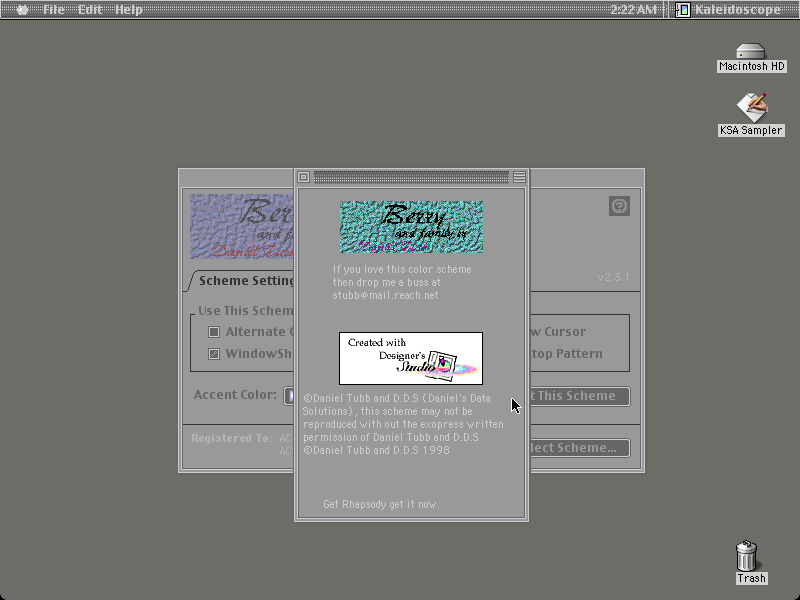Click the Cursor option label in Kaleidoscope window
This screenshot has height=600, width=800.
558,332
